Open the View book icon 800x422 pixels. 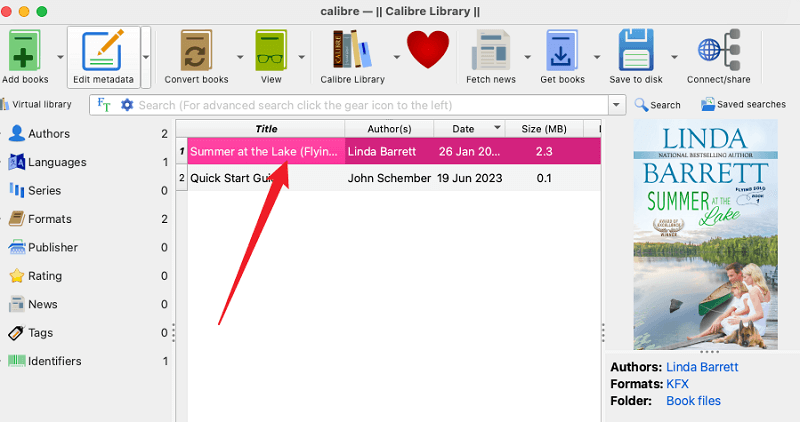tap(271, 50)
